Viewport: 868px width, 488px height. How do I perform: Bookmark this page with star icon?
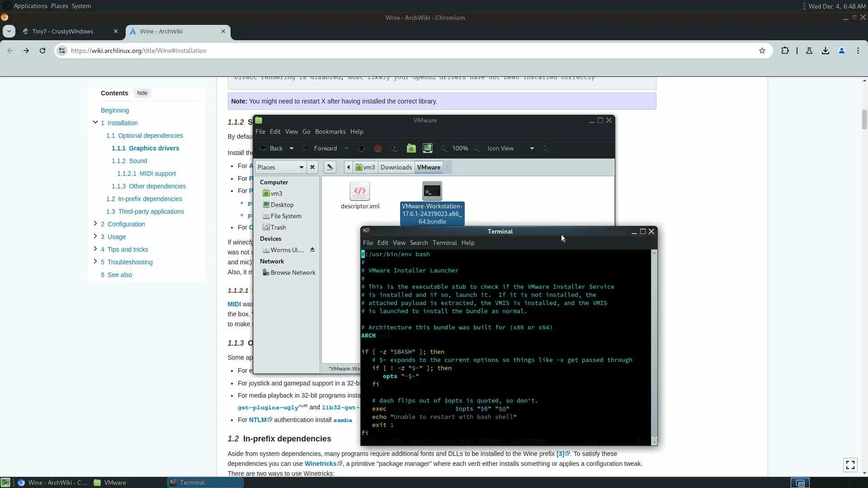tap(762, 51)
